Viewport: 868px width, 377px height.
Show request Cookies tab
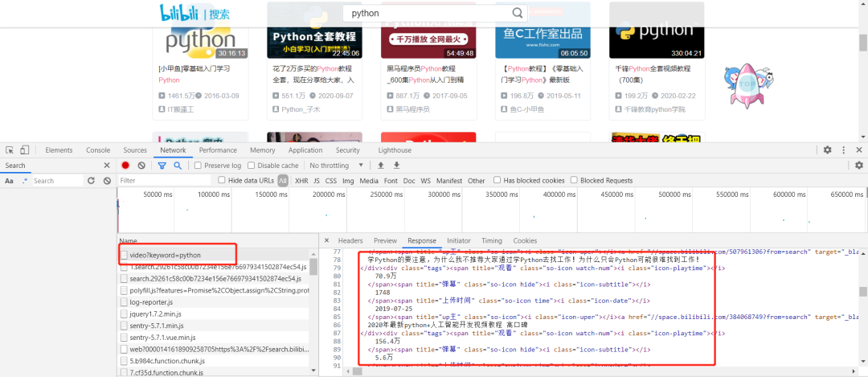point(525,241)
